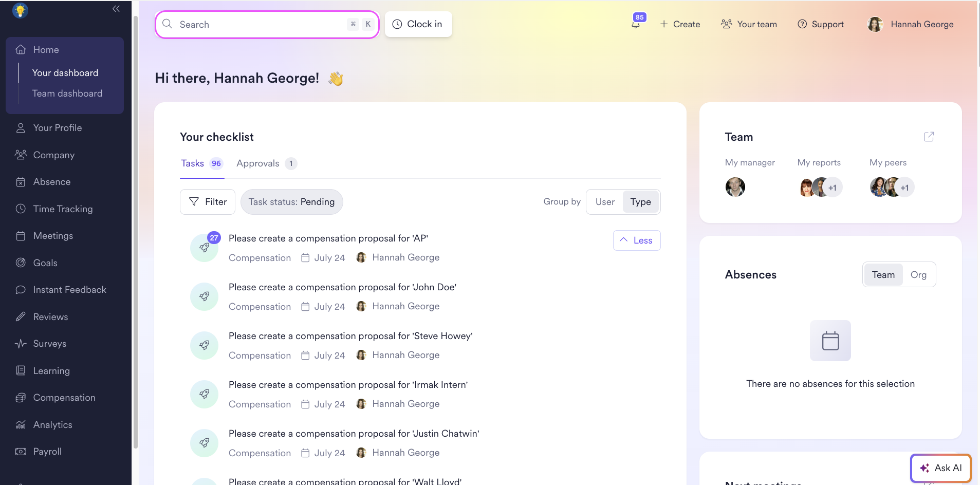Open Team dashboard in sidebar

click(x=67, y=94)
